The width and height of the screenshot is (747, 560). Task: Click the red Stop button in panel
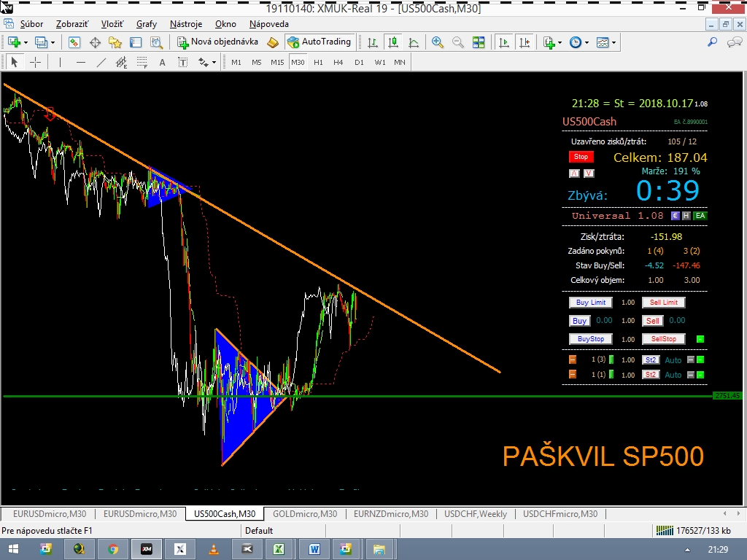pyautogui.click(x=581, y=157)
